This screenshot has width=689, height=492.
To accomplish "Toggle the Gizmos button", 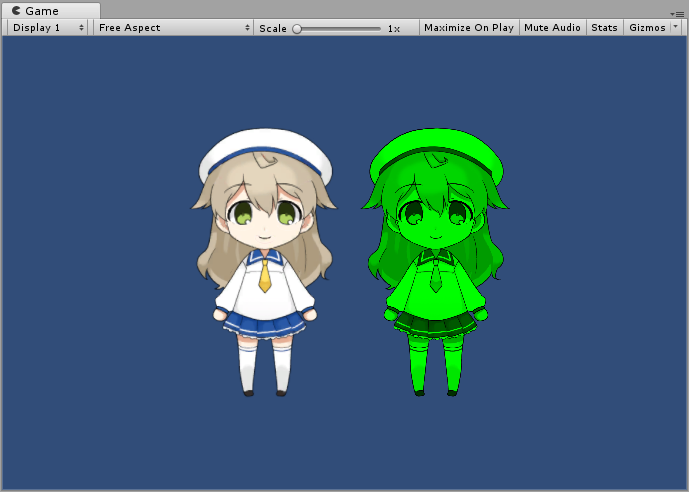I will coord(647,28).
